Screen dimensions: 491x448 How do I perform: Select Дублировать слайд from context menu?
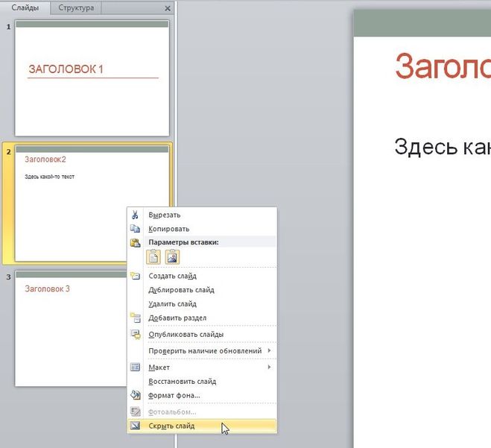(181, 290)
